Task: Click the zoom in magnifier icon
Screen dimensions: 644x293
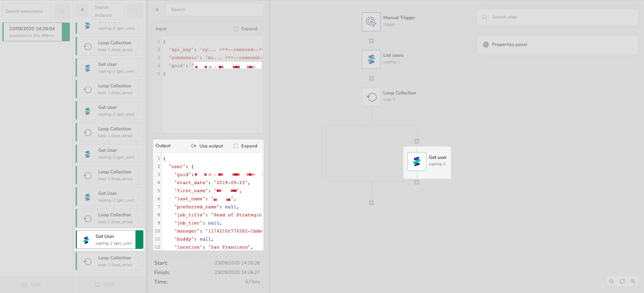Action: pos(633,281)
